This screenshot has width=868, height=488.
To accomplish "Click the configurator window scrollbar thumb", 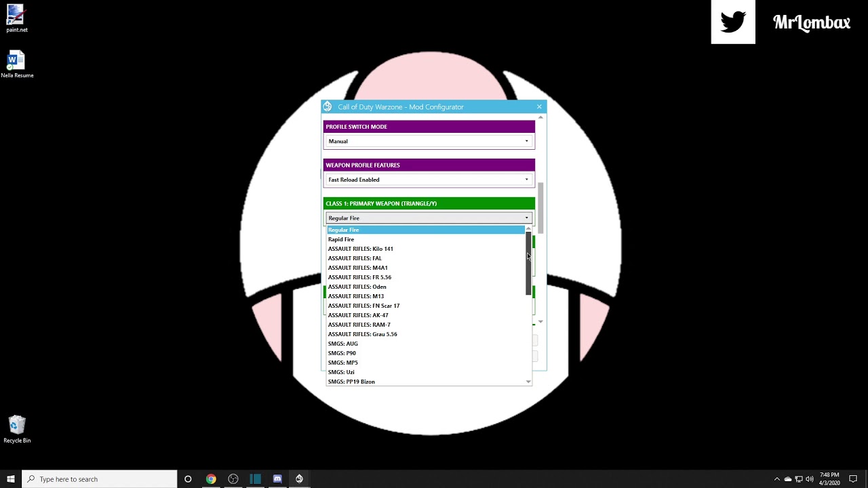I will coord(541,208).
